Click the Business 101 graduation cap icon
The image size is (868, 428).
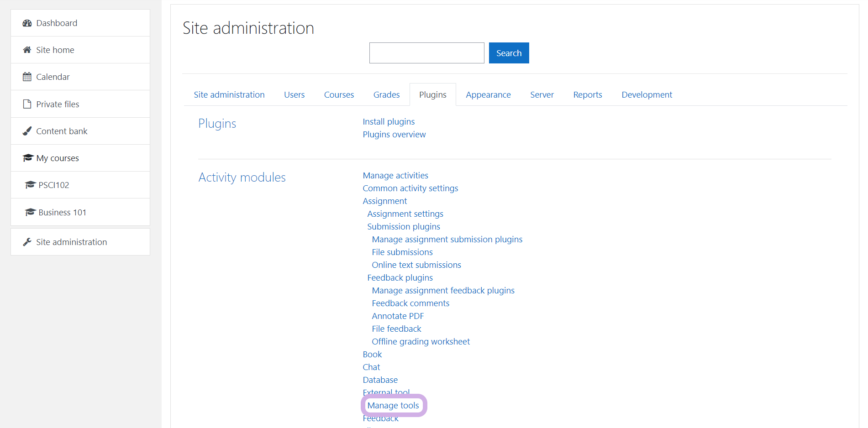click(30, 212)
